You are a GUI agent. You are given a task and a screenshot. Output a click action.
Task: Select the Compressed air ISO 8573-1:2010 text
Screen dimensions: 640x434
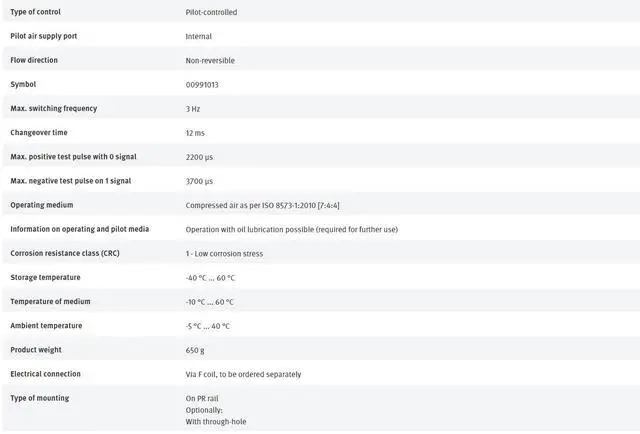point(262,205)
